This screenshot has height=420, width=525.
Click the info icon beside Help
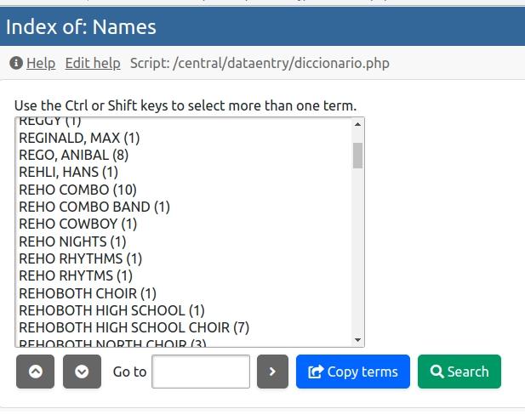pyautogui.click(x=16, y=63)
